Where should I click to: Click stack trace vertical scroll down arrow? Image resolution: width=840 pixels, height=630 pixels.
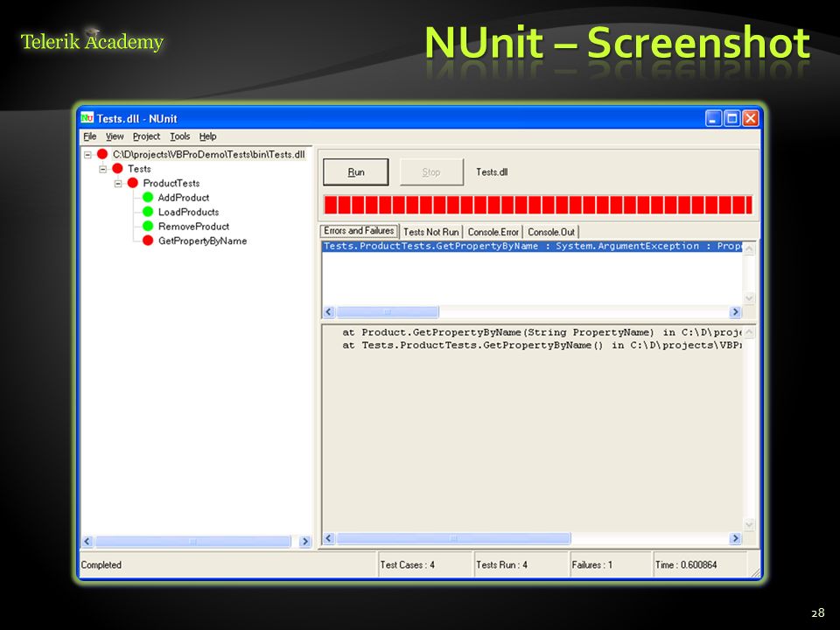point(749,525)
